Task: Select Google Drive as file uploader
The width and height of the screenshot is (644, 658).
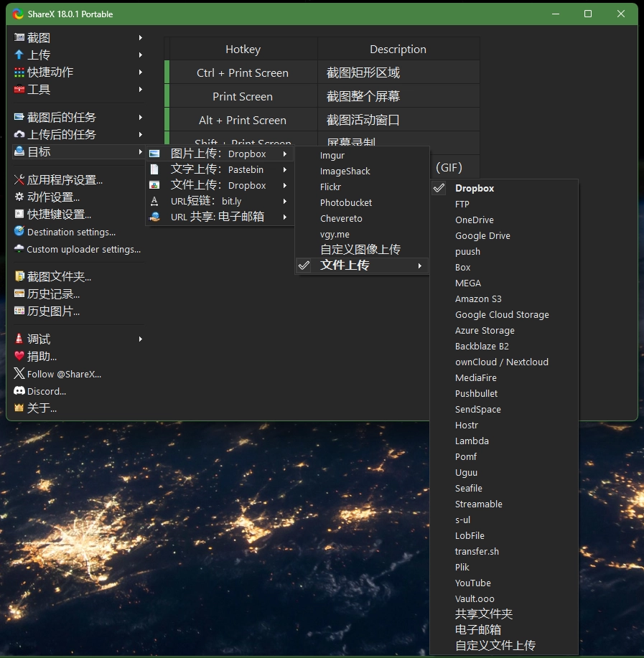Action: coord(482,235)
